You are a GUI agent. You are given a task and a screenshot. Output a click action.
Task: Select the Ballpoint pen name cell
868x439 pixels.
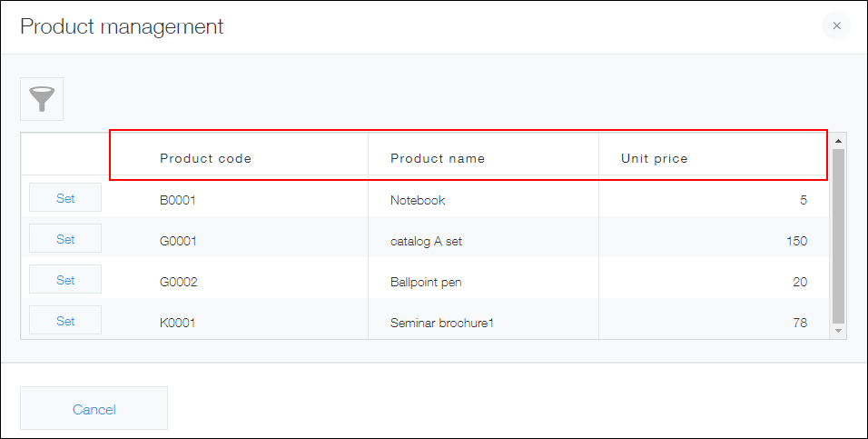click(426, 282)
